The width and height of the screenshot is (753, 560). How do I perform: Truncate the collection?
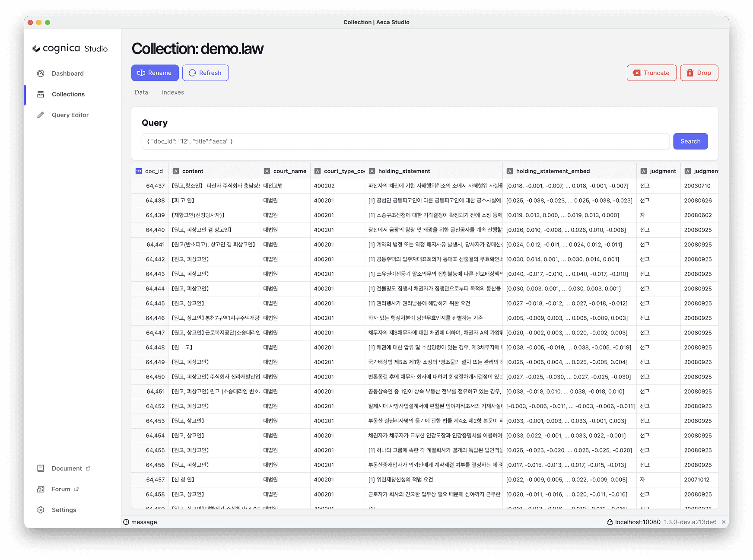[651, 73]
